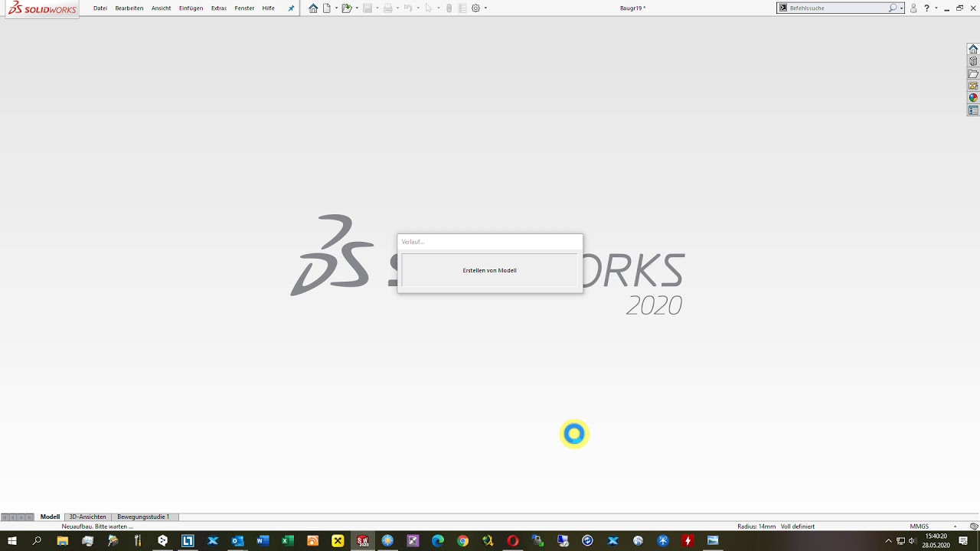
Task: Open Google Chrome from the taskbar
Action: click(x=462, y=541)
